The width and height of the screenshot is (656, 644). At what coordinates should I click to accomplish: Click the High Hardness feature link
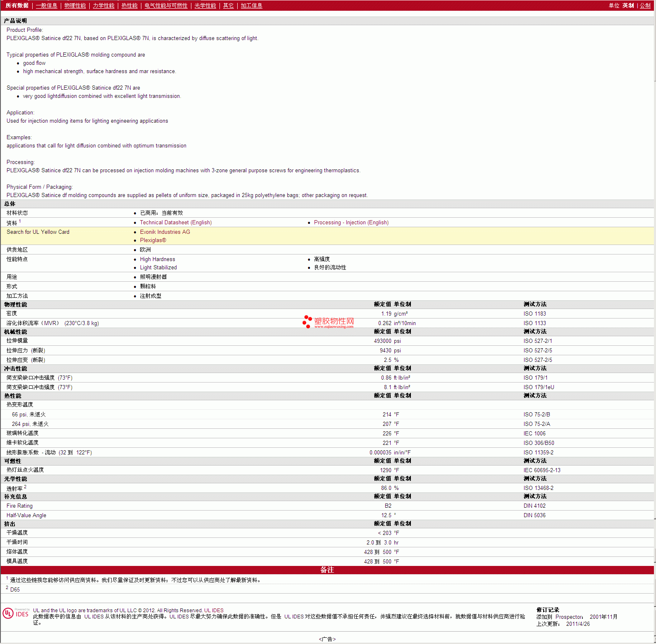157,259
